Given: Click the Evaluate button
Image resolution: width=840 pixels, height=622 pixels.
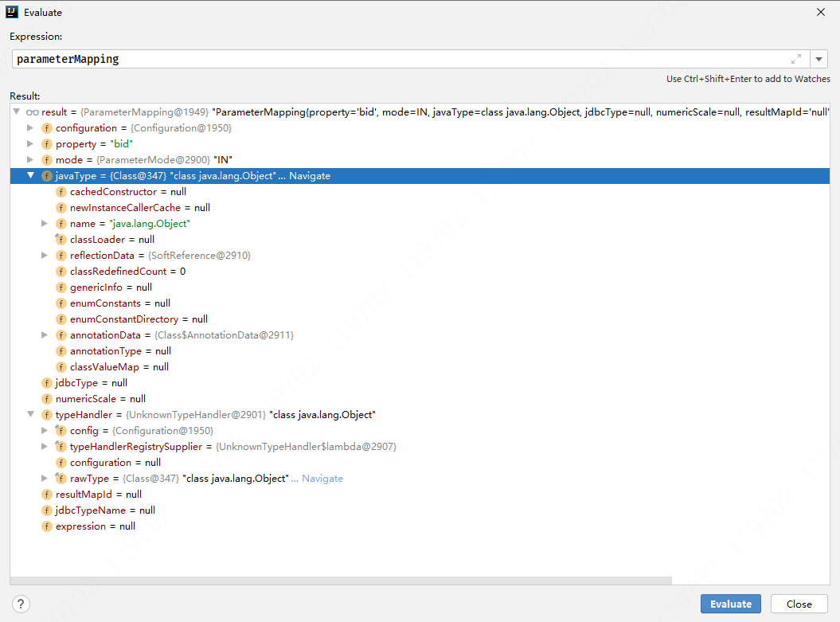Looking at the screenshot, I should (730, 604).
